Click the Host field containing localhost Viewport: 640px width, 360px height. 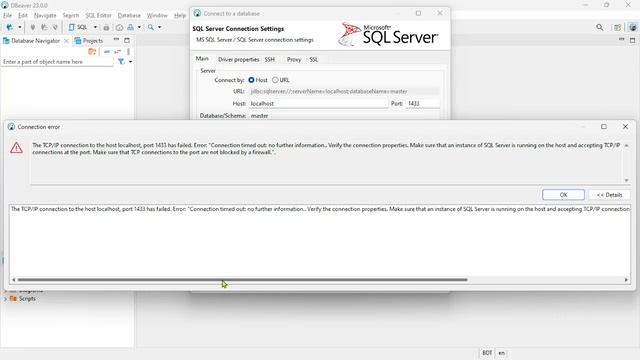[x=318, y=104]
